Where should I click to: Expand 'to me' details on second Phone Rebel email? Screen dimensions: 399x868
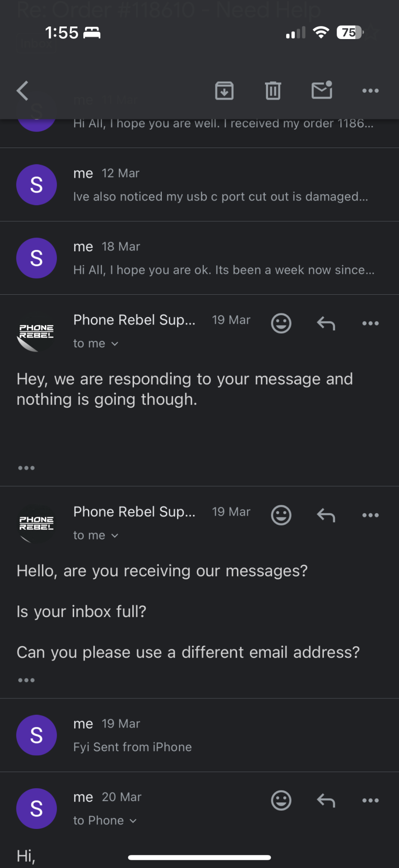[96, 535]
